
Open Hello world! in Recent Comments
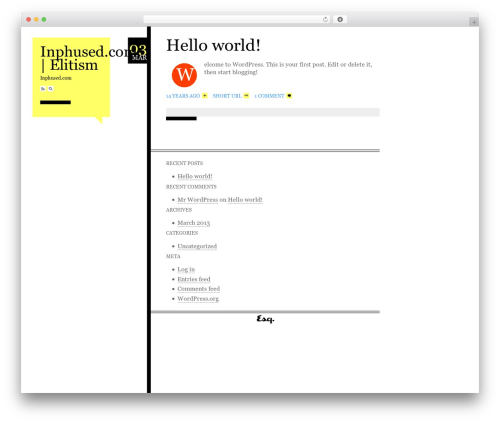click(x=245, y=200)
